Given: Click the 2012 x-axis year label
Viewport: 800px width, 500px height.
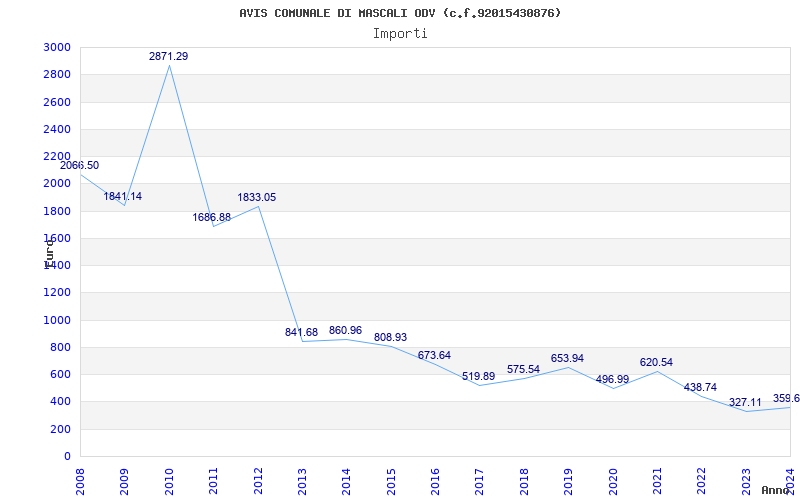Looking at the screenshot, I should click(x=258, y=481).
